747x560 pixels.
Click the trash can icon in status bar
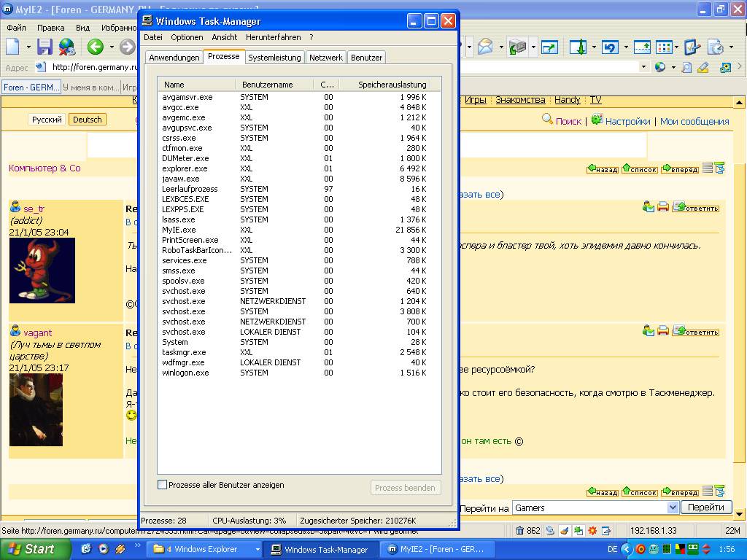[x=519, y=531]
